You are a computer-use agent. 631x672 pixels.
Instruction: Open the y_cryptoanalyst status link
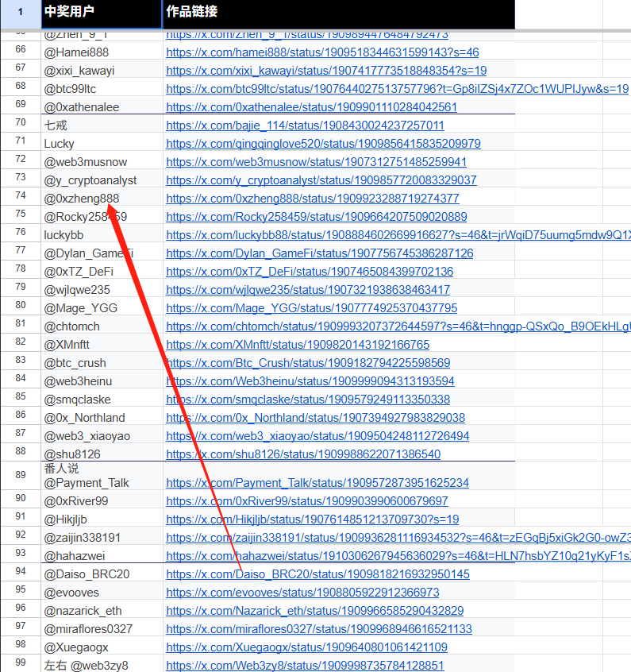pyautogui.click(x=321, y=180)
